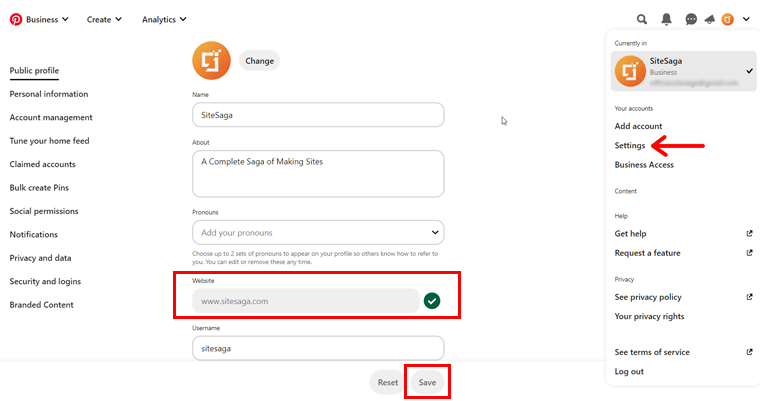Click the Reset button

388,382
